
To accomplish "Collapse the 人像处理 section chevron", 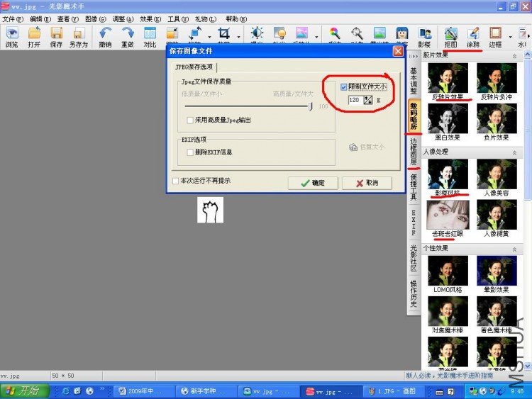I will pyautogui.click(x=515, y=152).
